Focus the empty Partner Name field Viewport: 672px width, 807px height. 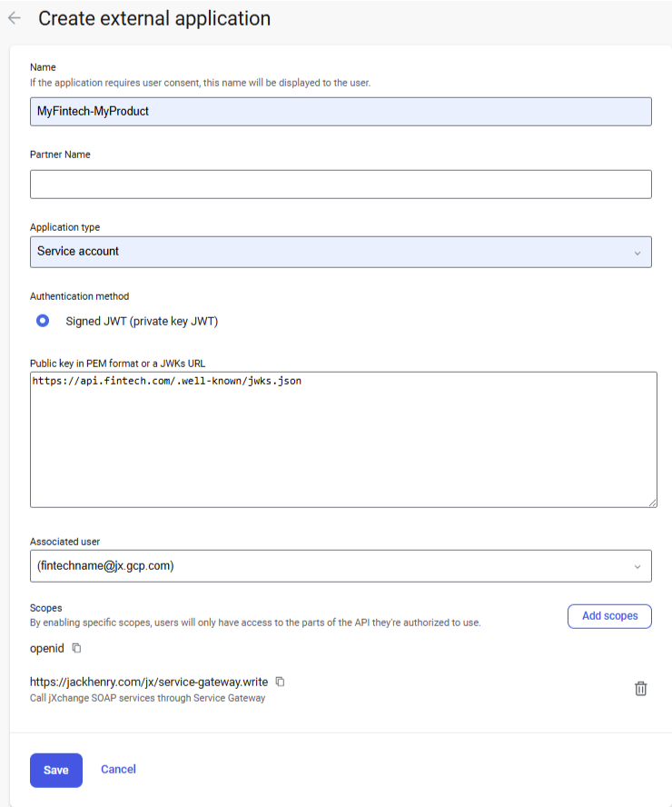(x=341, y=184)
